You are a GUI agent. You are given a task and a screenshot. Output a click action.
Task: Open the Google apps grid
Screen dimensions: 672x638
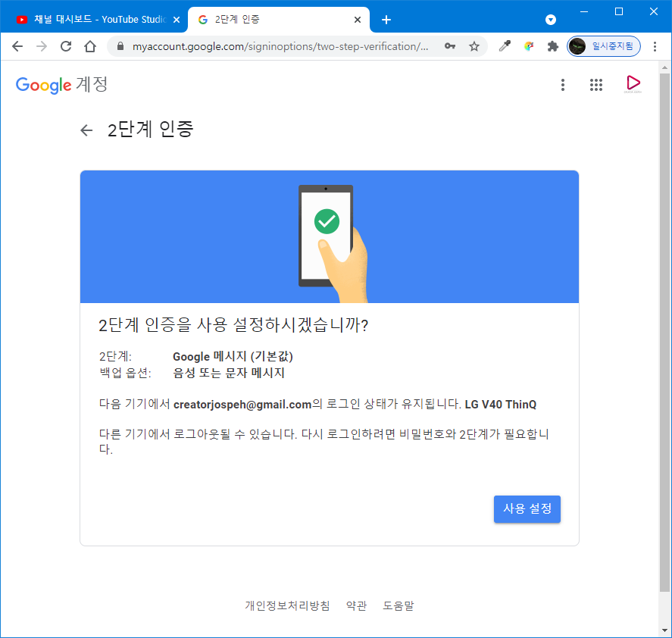click(x=596, y=85)
